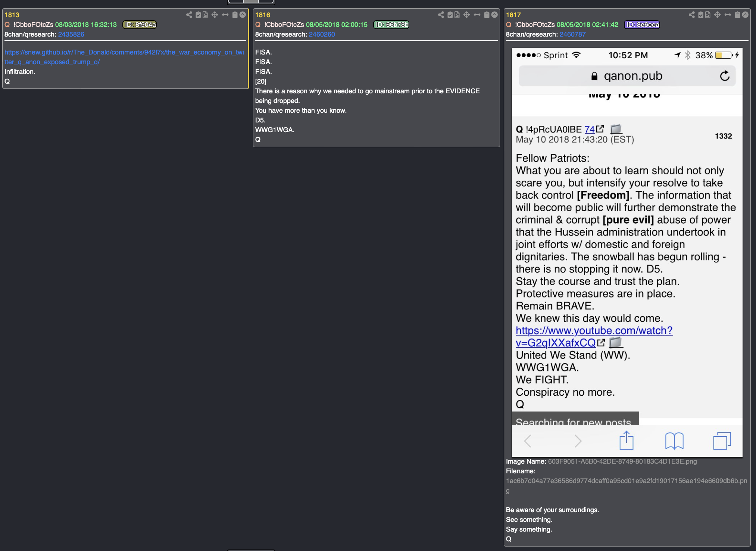Viewport: 756px width, 551px height.
Task: Collapse post 1817 with the round arrow icon
Action: [x=745, y=15]
